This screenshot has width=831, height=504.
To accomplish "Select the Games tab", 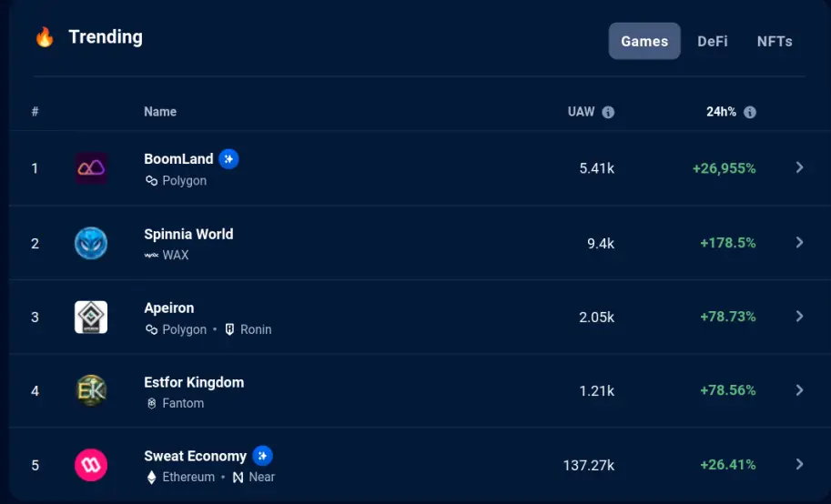I will point(644,41).
